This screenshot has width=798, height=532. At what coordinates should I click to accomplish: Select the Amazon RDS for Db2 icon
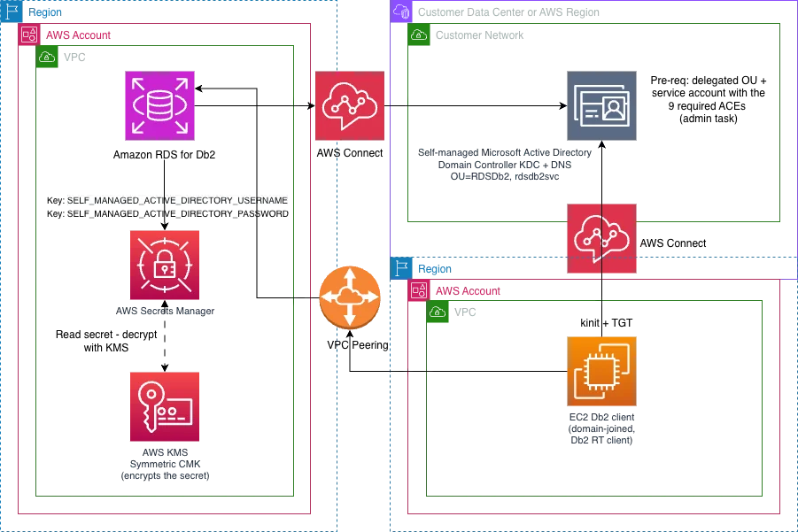159,106
